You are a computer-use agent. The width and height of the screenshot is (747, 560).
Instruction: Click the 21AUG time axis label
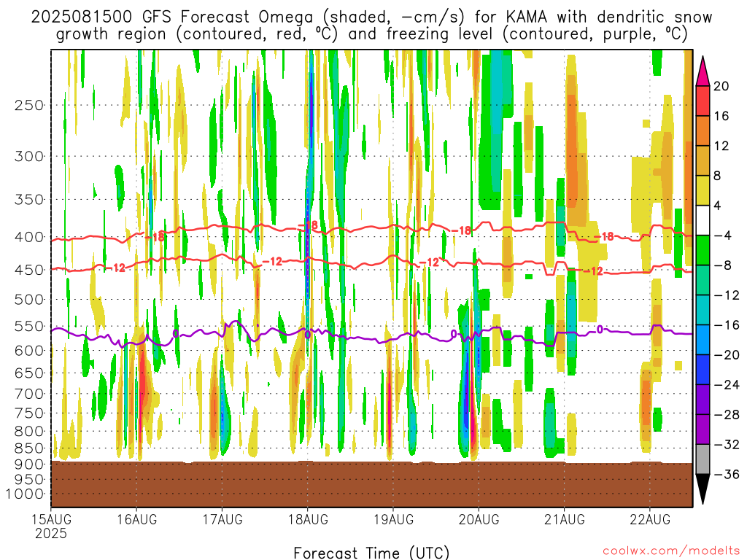pos(565,519)
